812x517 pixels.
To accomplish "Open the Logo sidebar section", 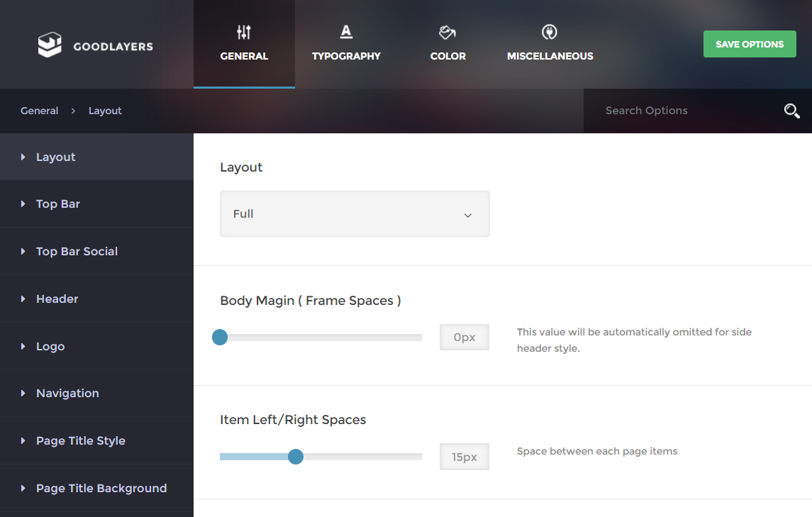I will click(50, 347).
